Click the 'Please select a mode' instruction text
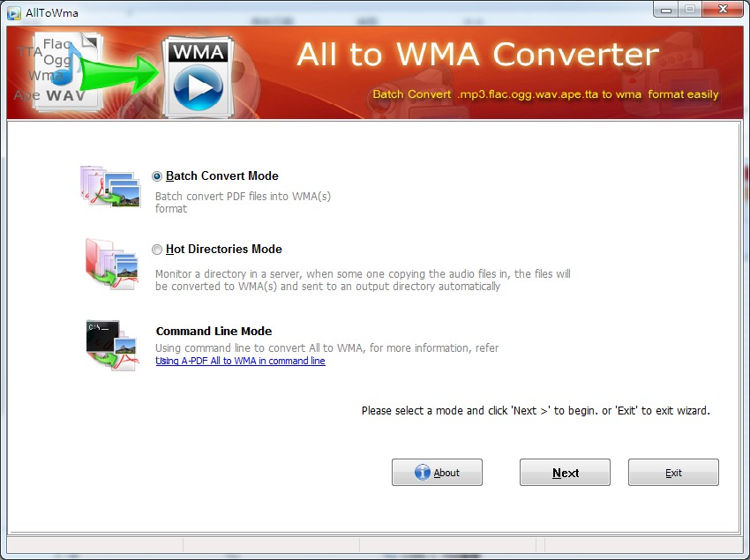The height and width of the screenshot is (560, 750). [x=536, y=411]
